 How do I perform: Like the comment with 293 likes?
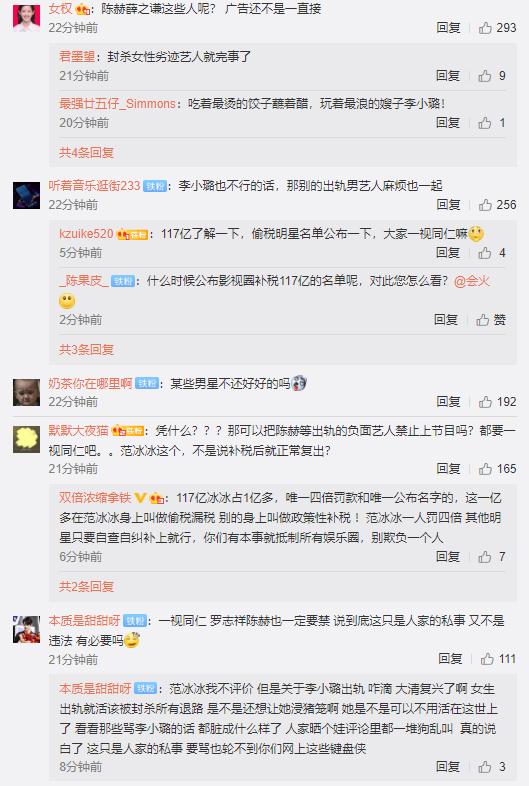pos(497,28)
